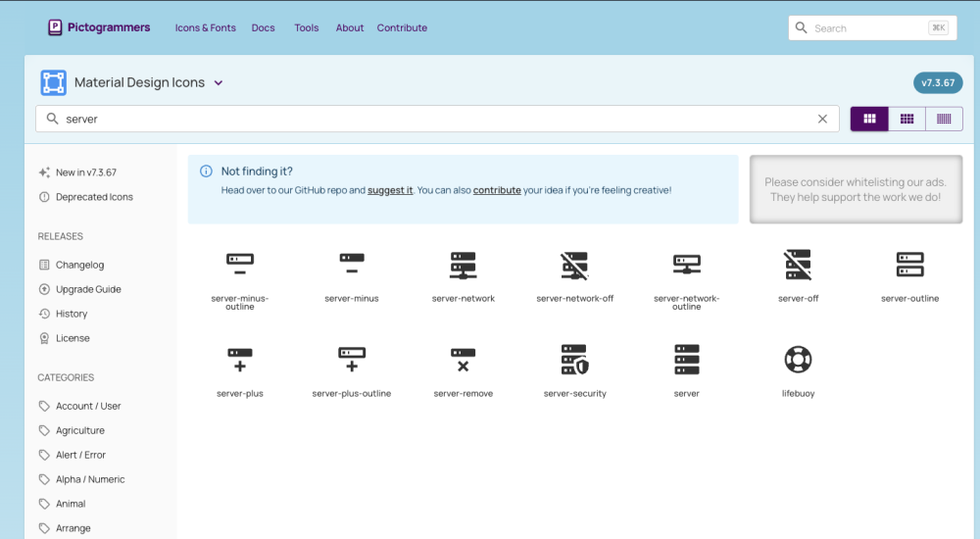Open the License page
The height and width of the screenshot is (539, 980).
pyautogui.click(x=65, y=338)
